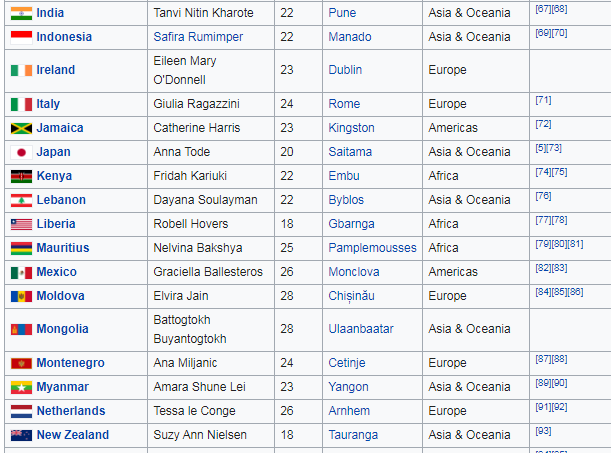Open the Indonesia country link
The height and width of the screenshot is (453, 611).
pos(64,37)
